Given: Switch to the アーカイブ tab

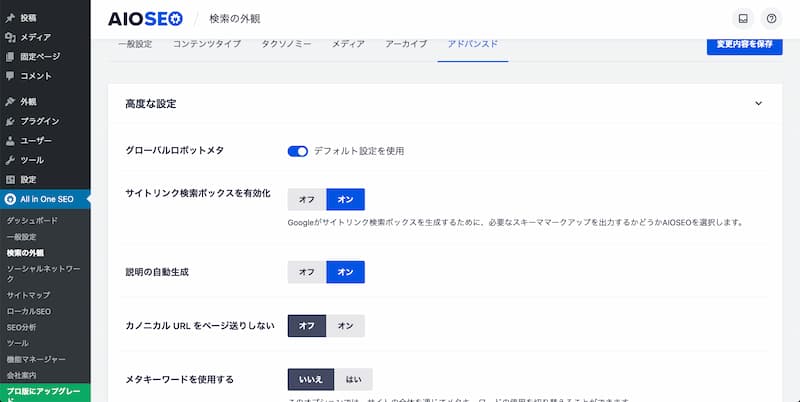Looking at the screenshot, I should [406, 44].
